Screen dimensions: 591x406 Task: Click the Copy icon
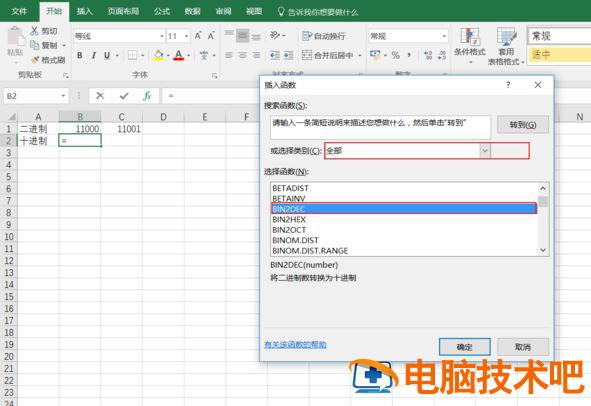34,45
